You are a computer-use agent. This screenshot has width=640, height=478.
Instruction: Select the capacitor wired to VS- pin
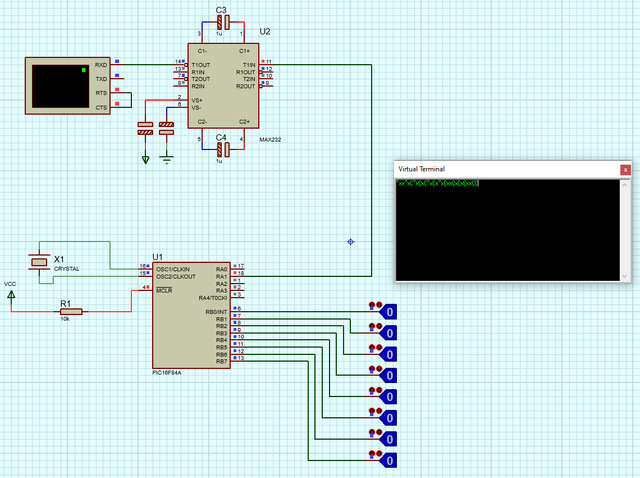[166, 128]
